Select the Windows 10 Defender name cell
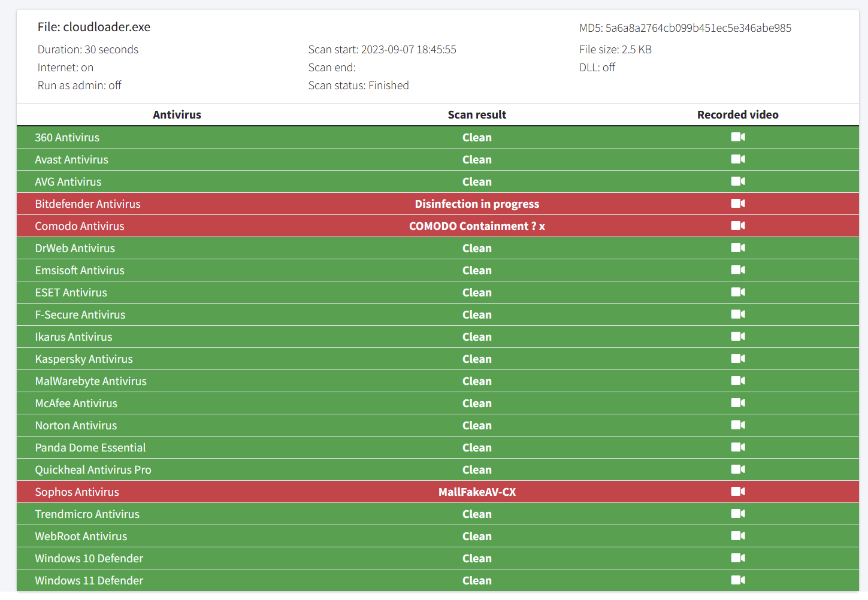This screenshot has height=600, width=868. click(89, 558)
